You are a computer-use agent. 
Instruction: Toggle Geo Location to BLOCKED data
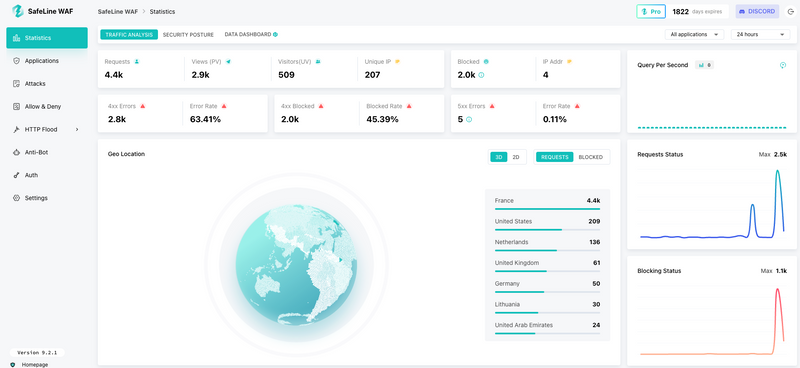[x=590, y=157]
